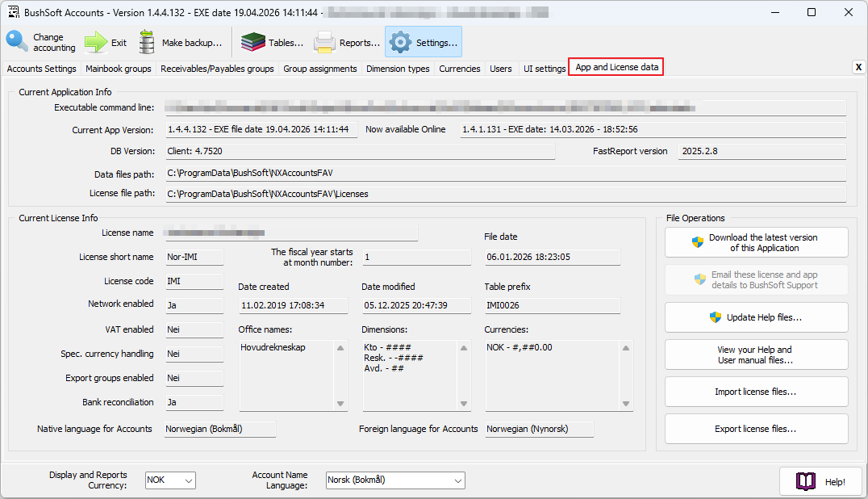Viewport: 868px width, 499px height.
Task: Open the Receivables/Payables groups tab
Action: tap(217, 69)
